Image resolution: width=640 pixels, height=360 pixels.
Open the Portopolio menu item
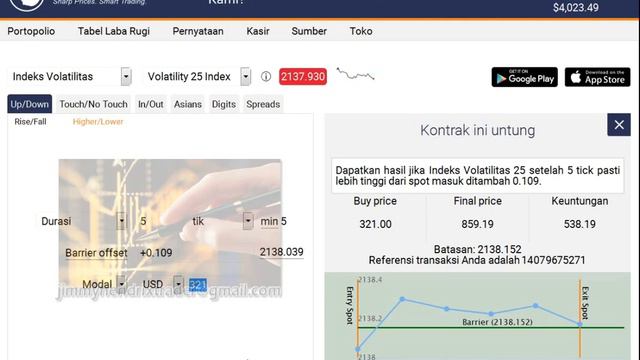pos(31,31)
